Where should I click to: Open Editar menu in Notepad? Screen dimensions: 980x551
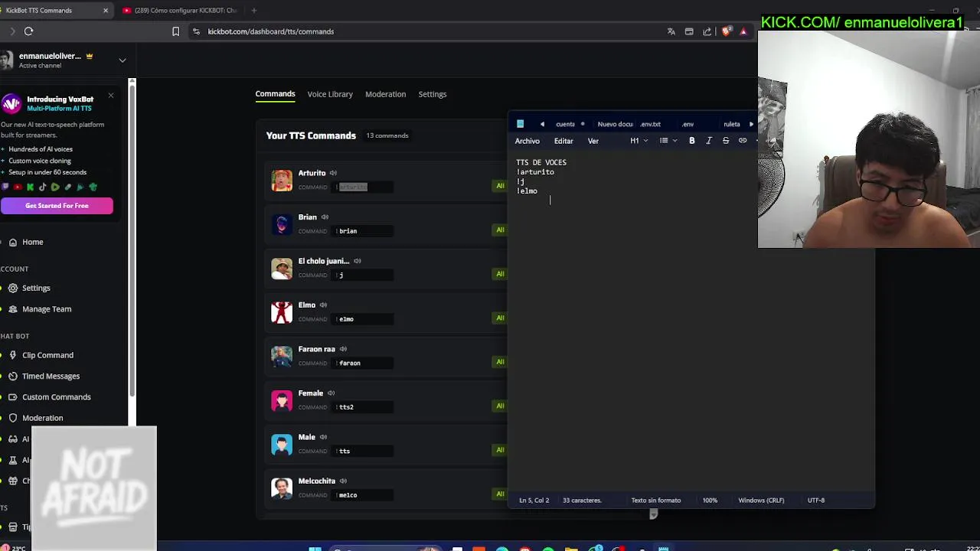coord(563,141)
